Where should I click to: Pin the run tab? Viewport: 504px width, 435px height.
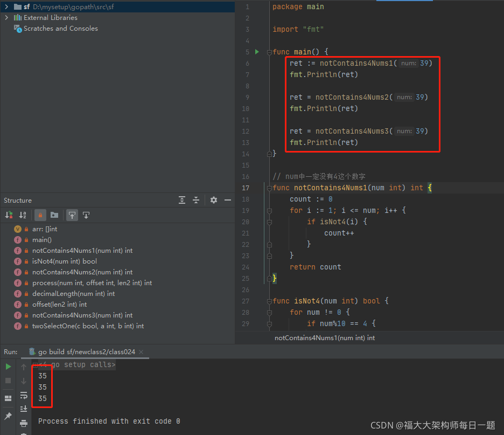click(x=9, y=416)
